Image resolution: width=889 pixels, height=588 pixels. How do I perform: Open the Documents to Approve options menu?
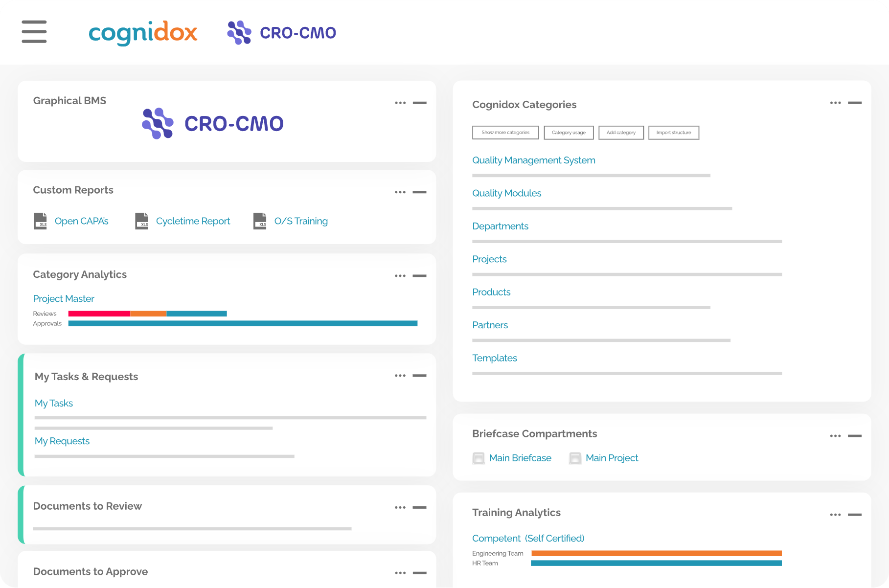pyautogui.click(x=400, y=572)
